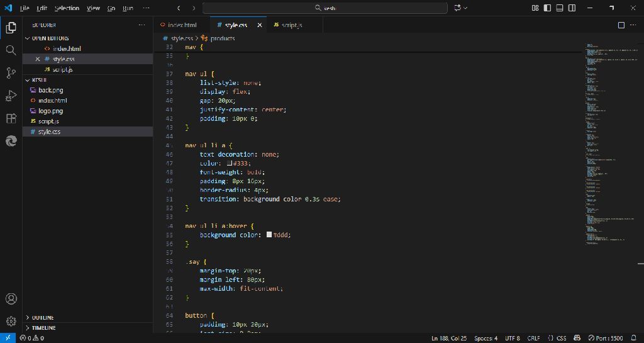Collapse the Open Editors section
Viewport: 644px width, 343px height.
pyautogui.click(x=50, y=38)
